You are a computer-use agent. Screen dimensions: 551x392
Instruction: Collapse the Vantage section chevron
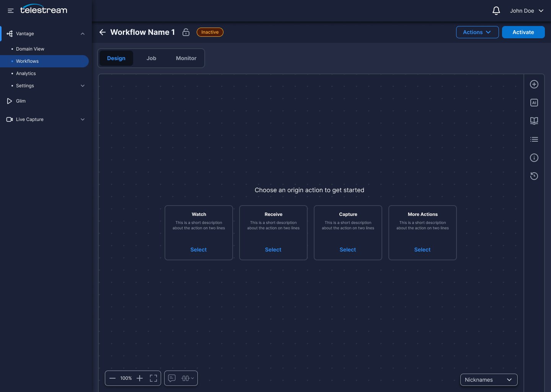[83, 34]
